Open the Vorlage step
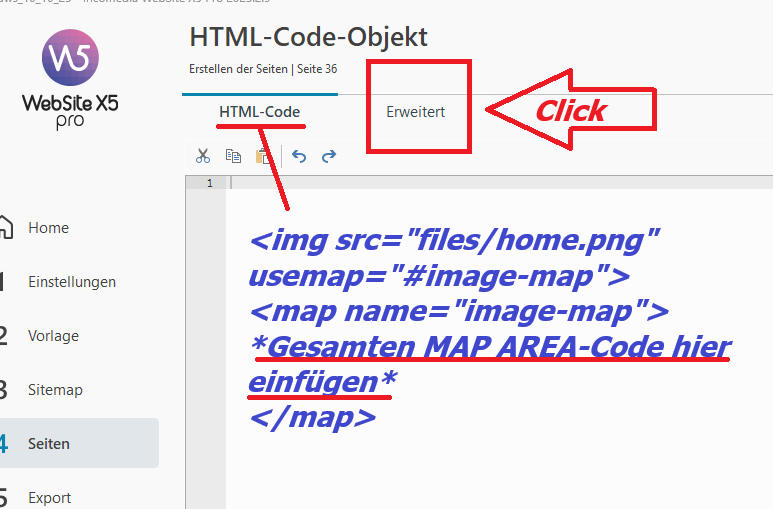The width and height of the screenshot is (773, 509). 53,336
